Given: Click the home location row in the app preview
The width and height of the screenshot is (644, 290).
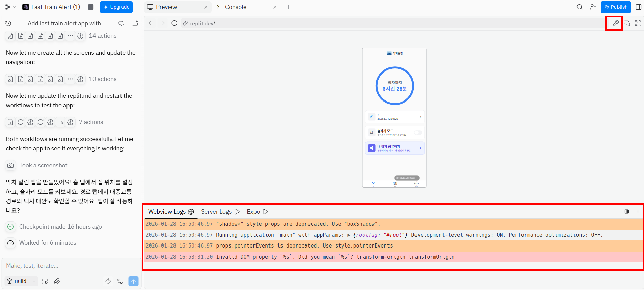Looking at the screenshot, I should pyautogui.click(x=395, y=117).
